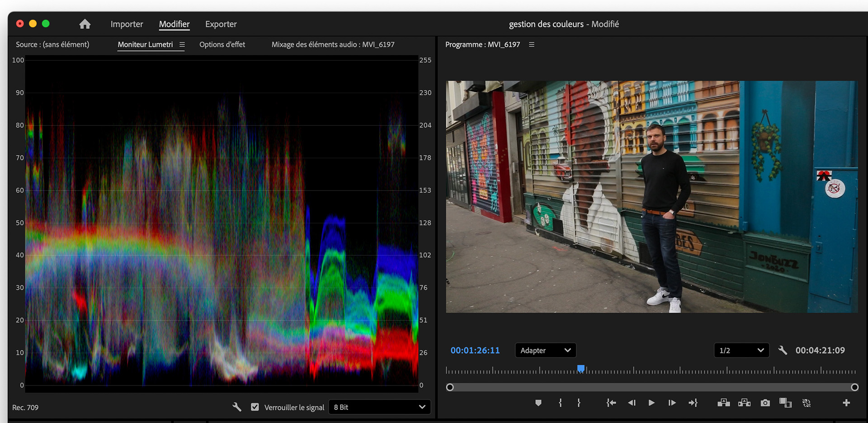Open the Program monitor wrench settings
Screen dimensions: 868x423
coord(783,350)
